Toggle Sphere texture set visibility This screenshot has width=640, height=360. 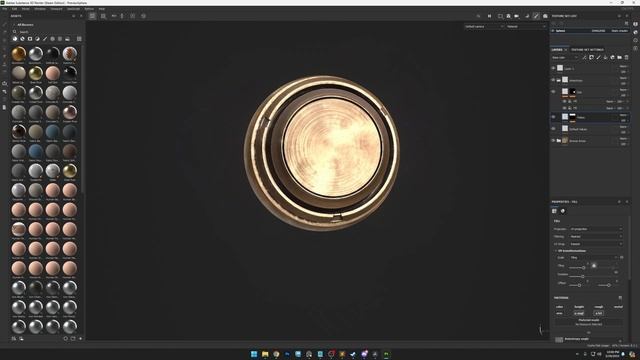(553, 31)
